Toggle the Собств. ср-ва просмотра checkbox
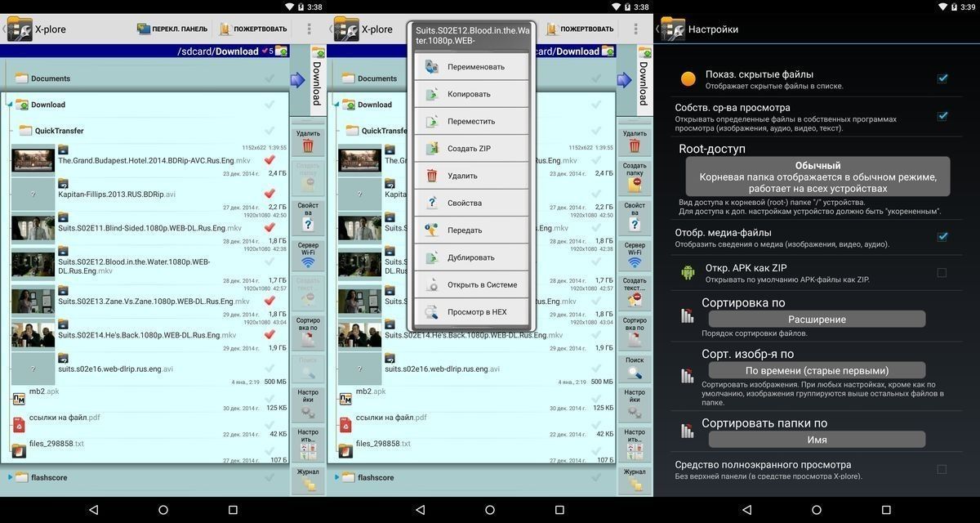The width and height of the screenshot is (980, 523). pos(942,115)
